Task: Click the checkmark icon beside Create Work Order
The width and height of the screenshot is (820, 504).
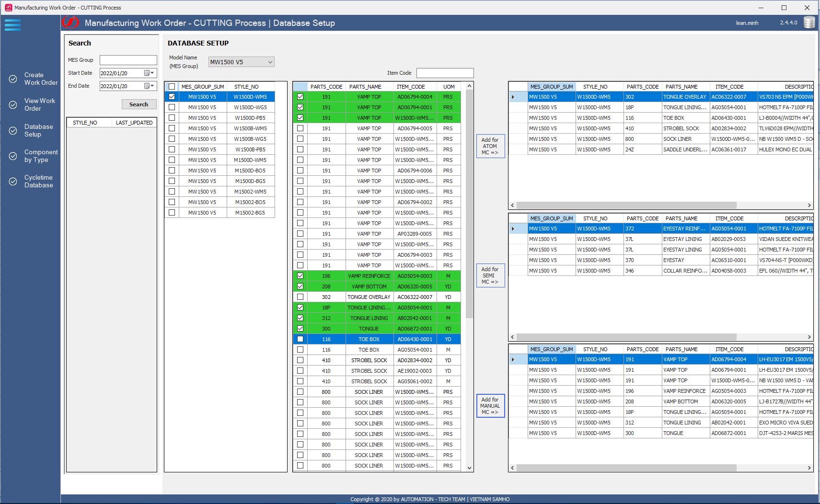Action: [13, 79]
